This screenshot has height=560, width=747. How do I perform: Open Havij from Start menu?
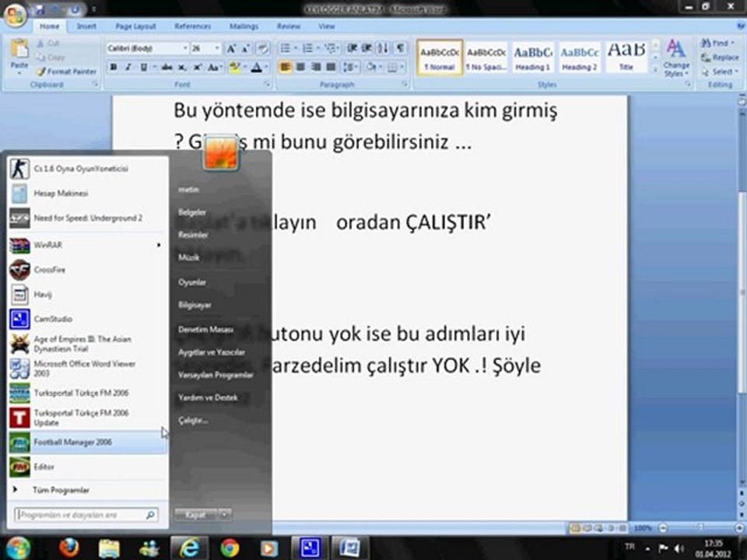88,294
